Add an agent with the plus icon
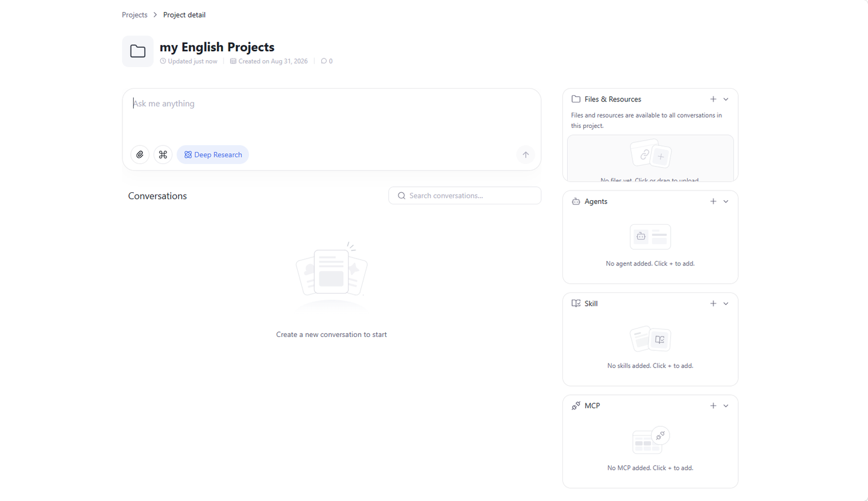868x501 pixels. click(713, 201)
